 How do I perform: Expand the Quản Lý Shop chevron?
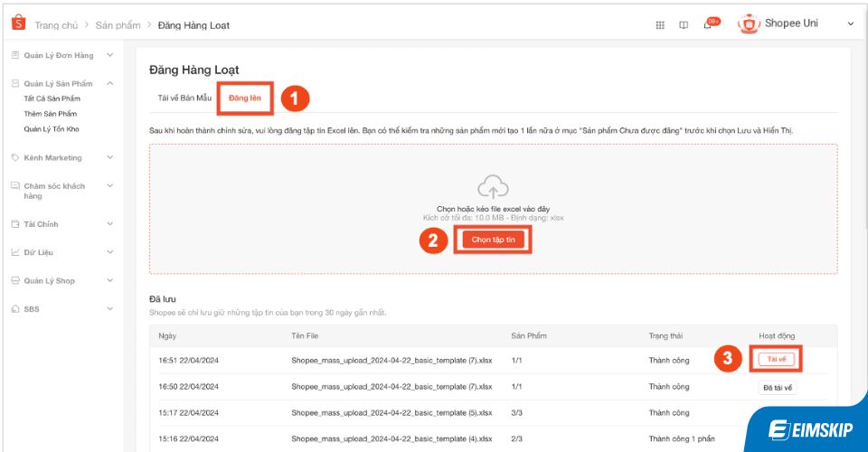click(x=110, y=280)
